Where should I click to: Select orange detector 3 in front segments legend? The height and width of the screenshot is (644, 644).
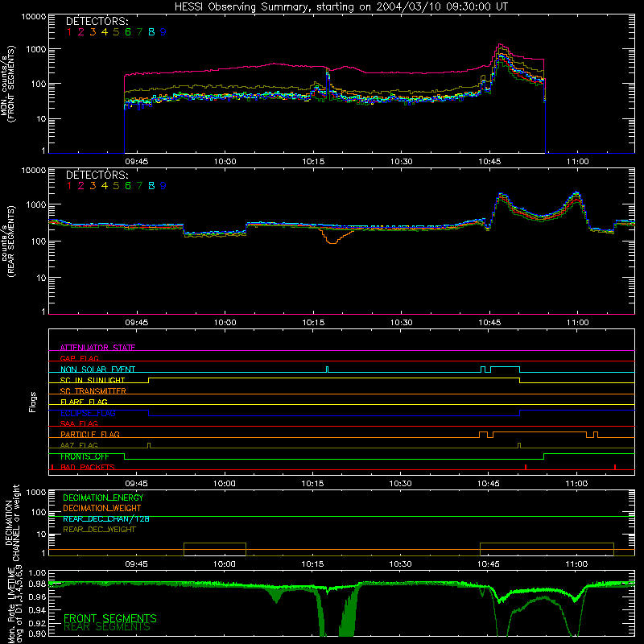[93, 32]
